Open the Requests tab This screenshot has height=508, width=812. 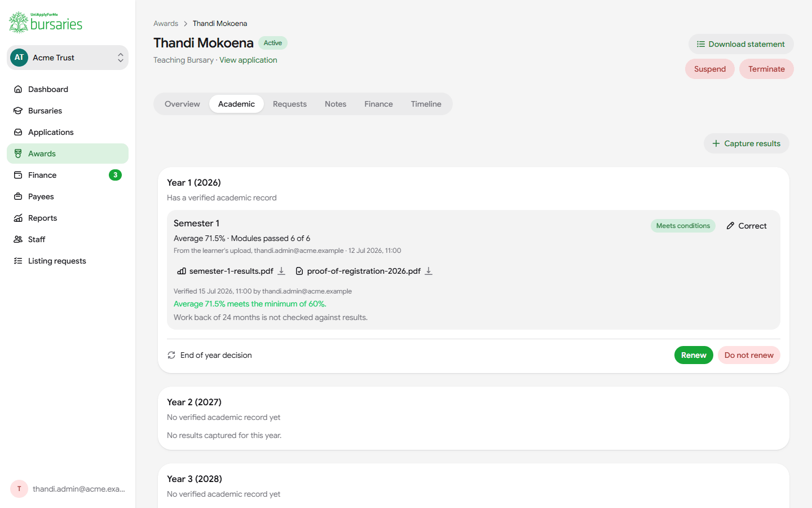click(x=290, y=104)
